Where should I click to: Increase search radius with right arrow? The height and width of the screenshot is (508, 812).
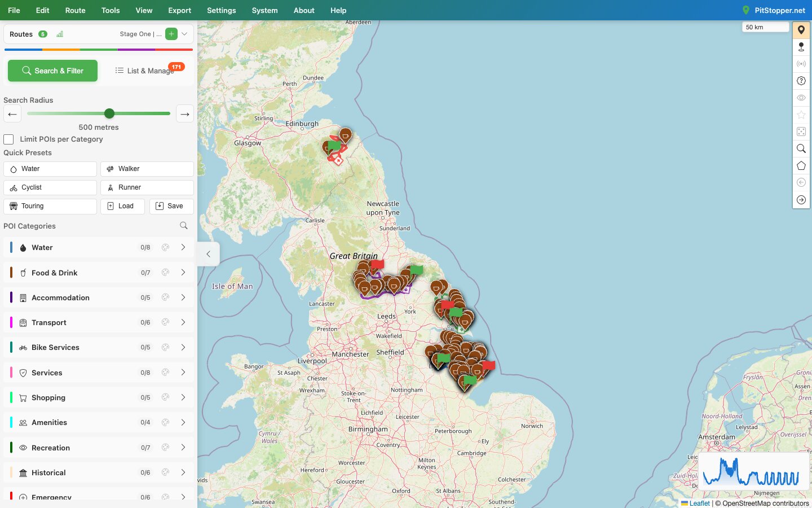point(185,114)
